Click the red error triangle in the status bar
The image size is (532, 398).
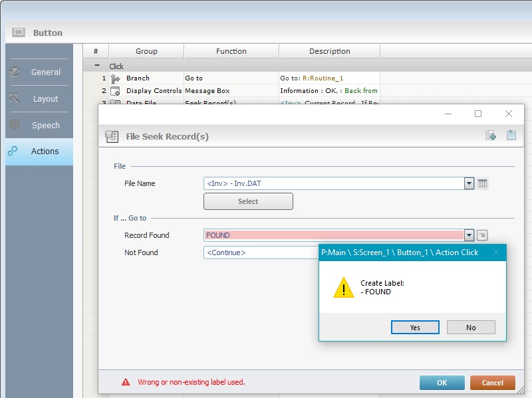point(126,382)
